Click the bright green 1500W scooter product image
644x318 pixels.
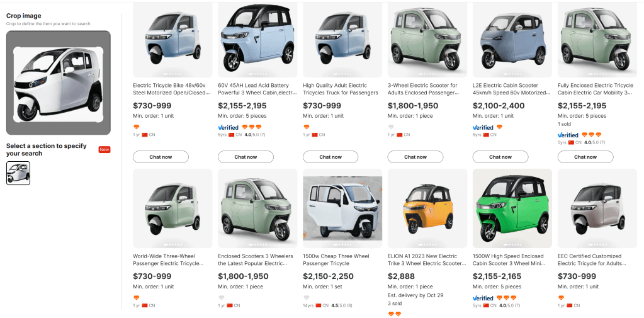click(x=512, y=208)
